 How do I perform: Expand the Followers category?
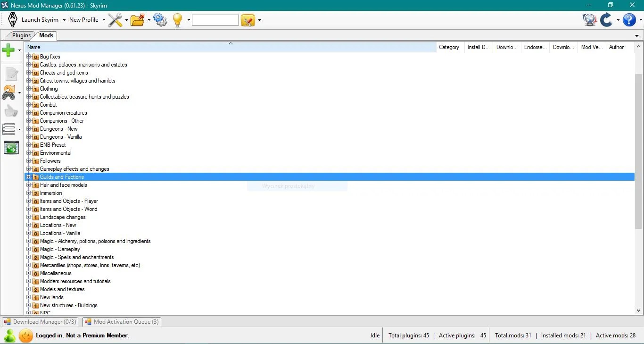(28, 160)
